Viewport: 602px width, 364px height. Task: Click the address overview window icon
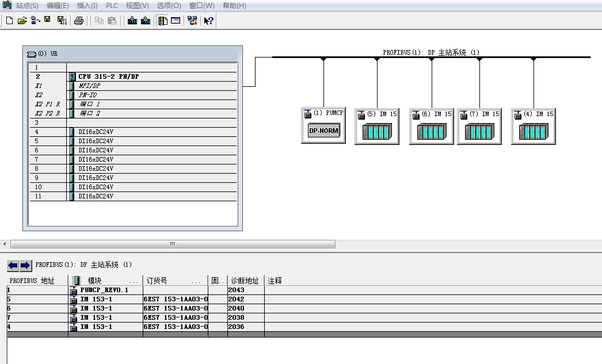click(x=176, y=20)
